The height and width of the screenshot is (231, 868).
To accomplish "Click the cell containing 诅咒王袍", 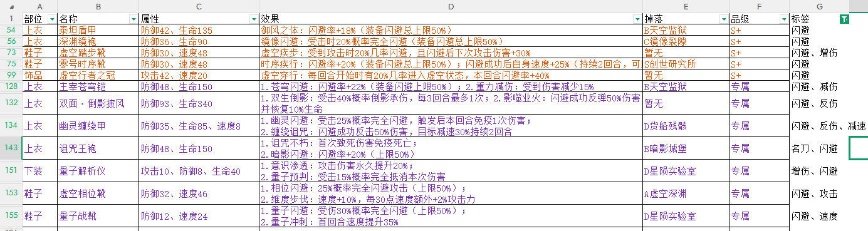I will point(98,148).
